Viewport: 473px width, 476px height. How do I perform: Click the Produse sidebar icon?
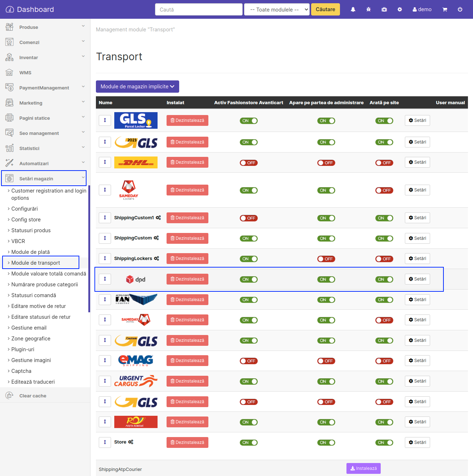(x=9, y=27)
